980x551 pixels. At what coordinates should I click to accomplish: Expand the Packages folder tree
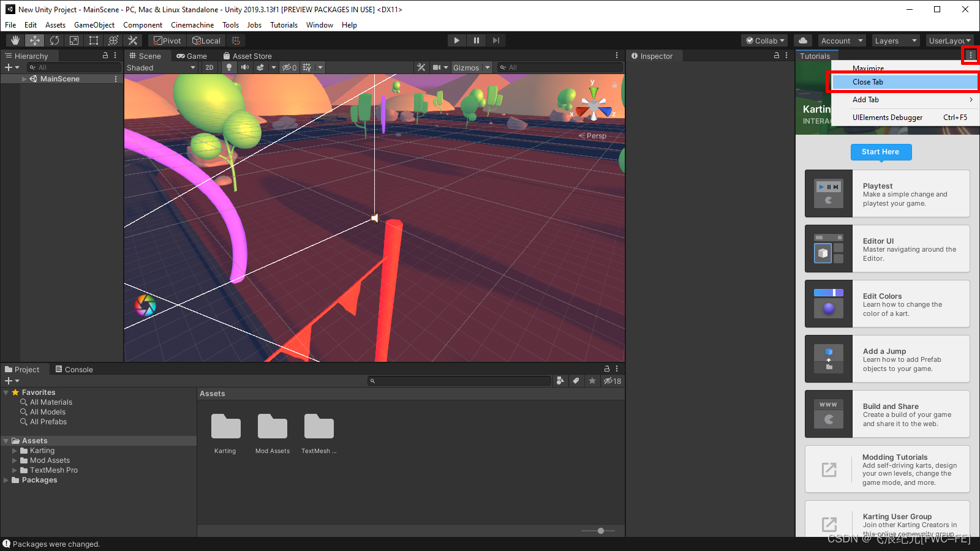[x=6, y=480]
